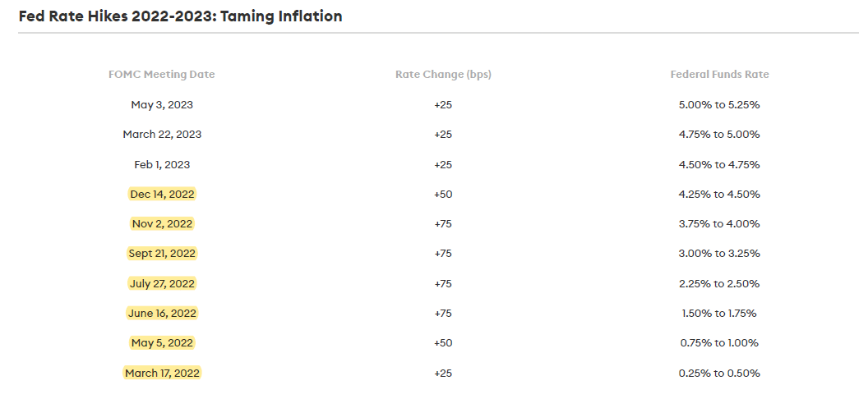868x399 pixels.
Task: Click the highlighted 'Sept 21, 2022' date
Action: [162, 254]
